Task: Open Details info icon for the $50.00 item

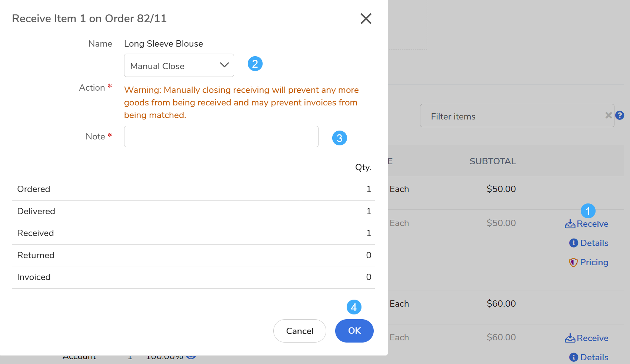Action: click(573, 243)
